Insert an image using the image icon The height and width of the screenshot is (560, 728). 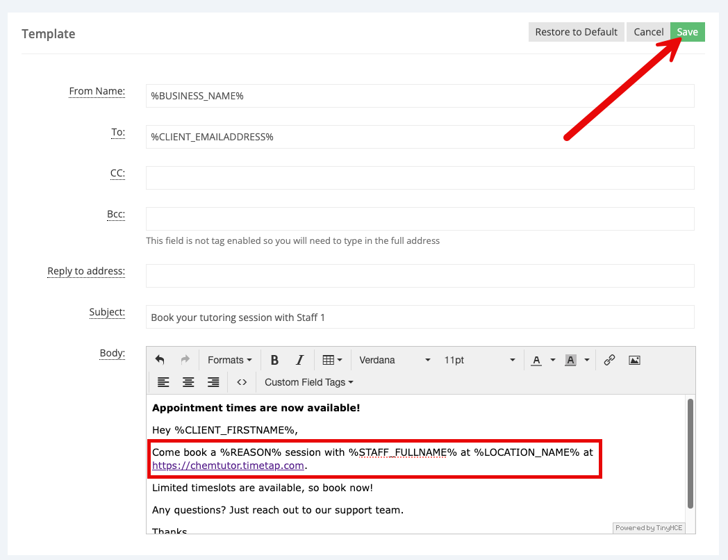635,360
